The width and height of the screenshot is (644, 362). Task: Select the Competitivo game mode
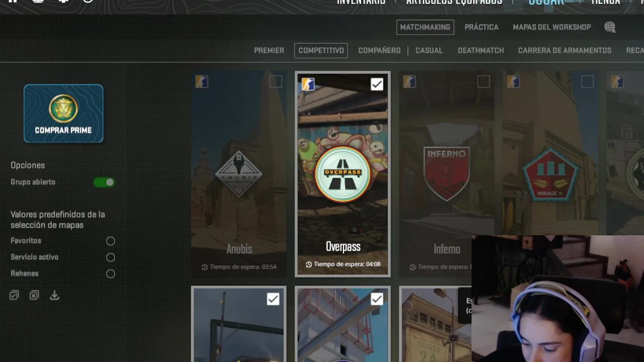[321, 50]
